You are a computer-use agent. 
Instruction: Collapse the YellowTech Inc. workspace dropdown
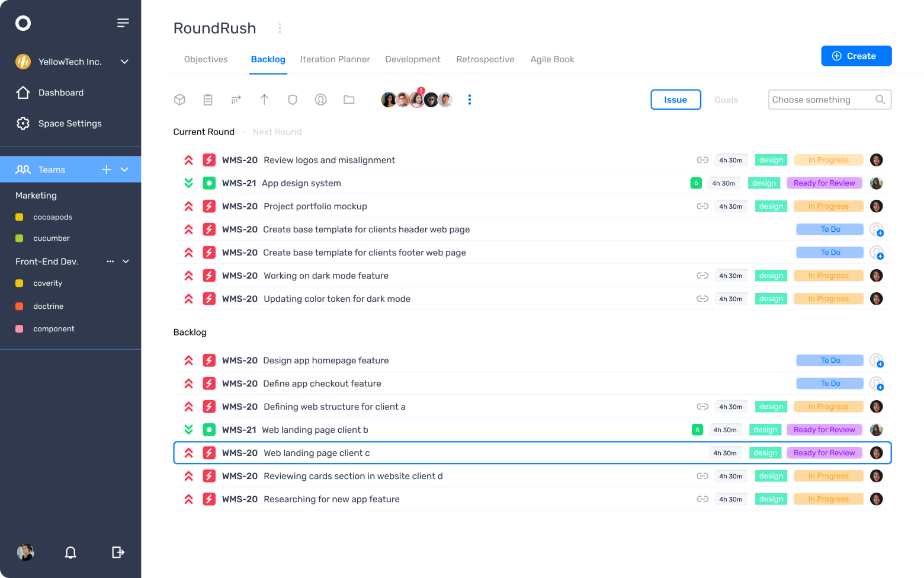[124, 61]
